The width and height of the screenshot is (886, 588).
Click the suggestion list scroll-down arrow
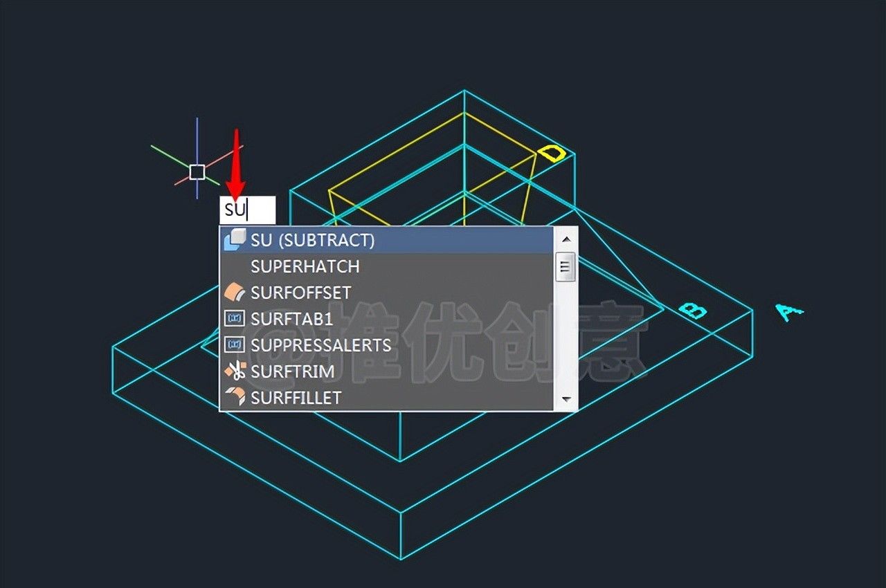(x=566, y=400)
